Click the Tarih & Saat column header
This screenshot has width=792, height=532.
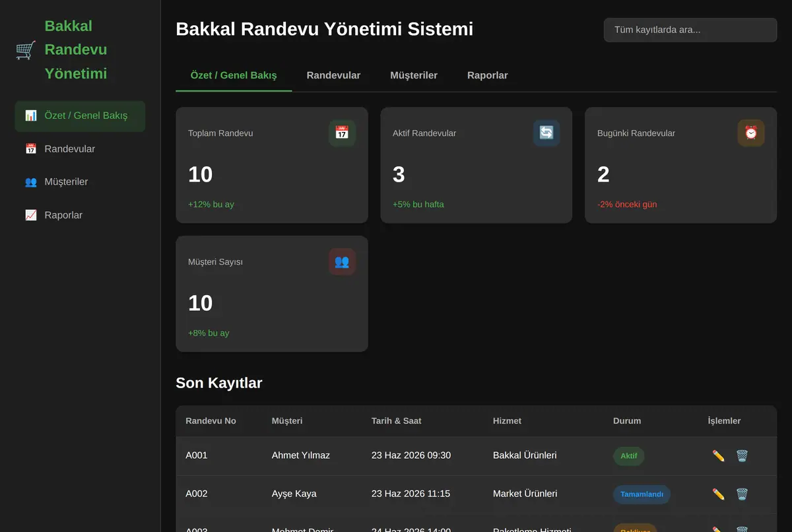coord(396,421)
